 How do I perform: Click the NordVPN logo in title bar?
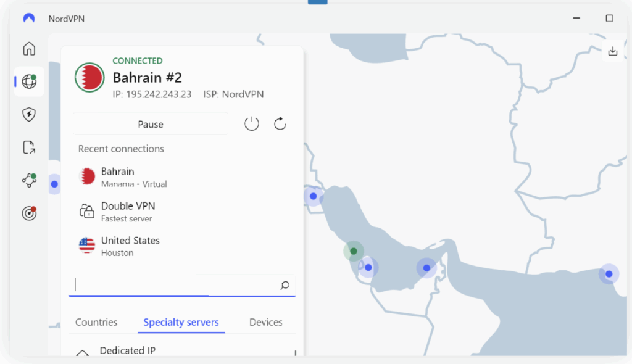click(x=28, y=18)
